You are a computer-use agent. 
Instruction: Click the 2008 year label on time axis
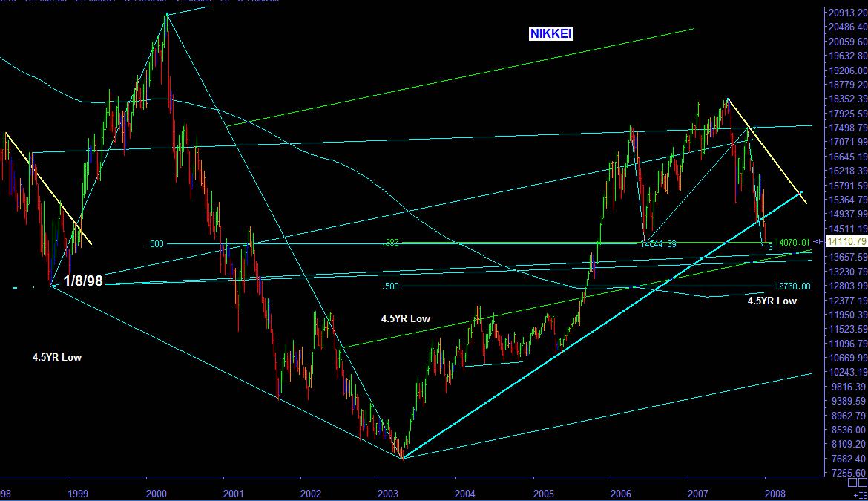tap(775, 494)
